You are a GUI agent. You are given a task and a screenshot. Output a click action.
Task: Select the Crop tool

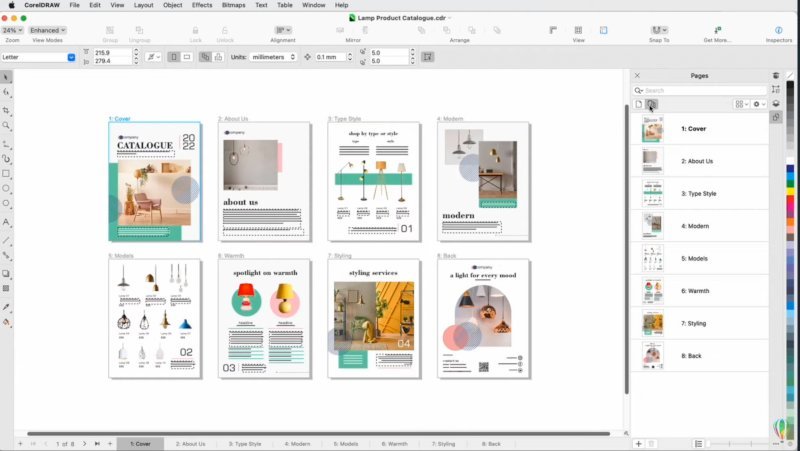point(6,109)
